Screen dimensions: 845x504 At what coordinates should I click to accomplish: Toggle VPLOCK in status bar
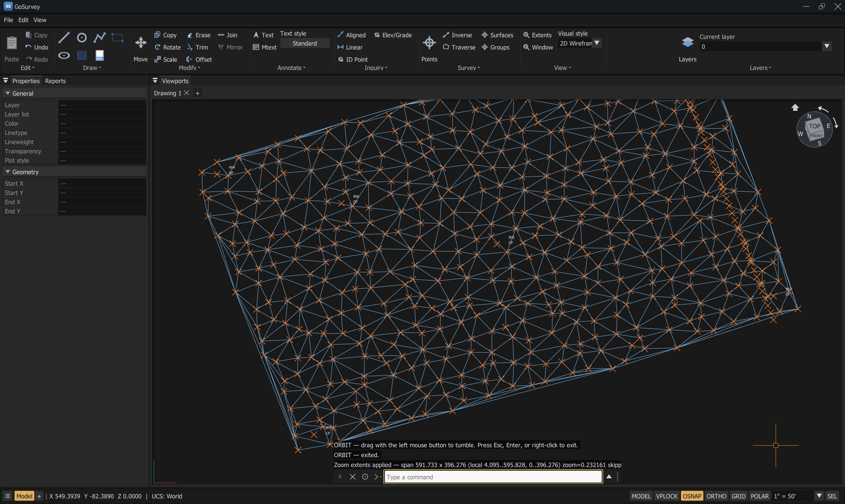click(666, 496)
